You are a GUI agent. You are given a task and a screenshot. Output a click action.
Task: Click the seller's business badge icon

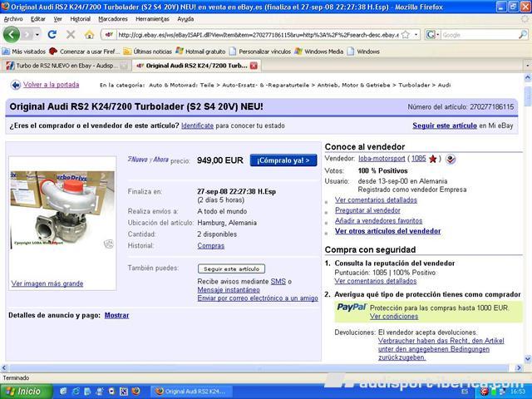451,159
